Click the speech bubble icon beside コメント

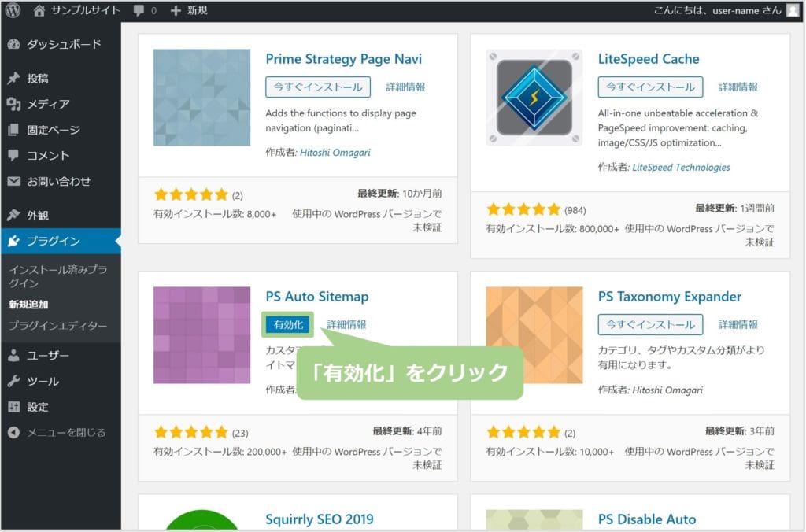click(x=14, y=155)
